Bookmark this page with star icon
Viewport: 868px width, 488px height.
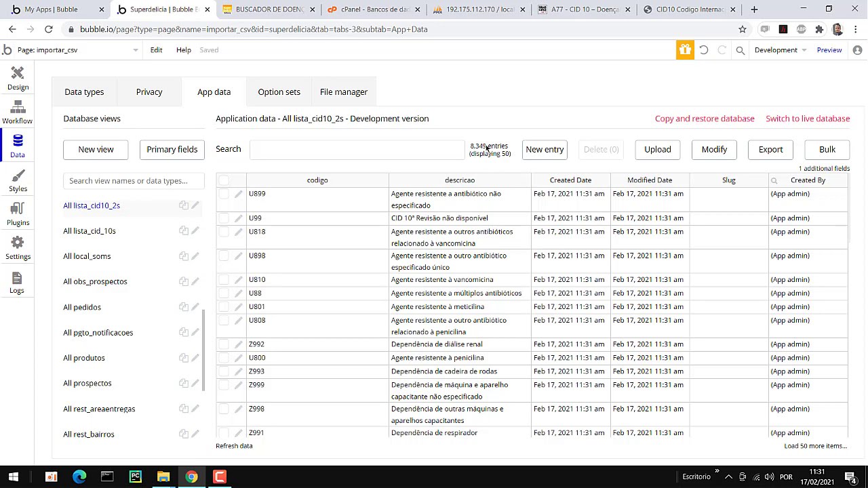click(x=743, y=29)
